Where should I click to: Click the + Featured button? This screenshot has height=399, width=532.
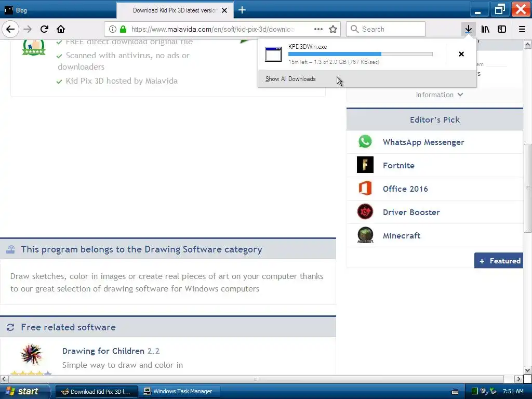click(x=499, y=261)
